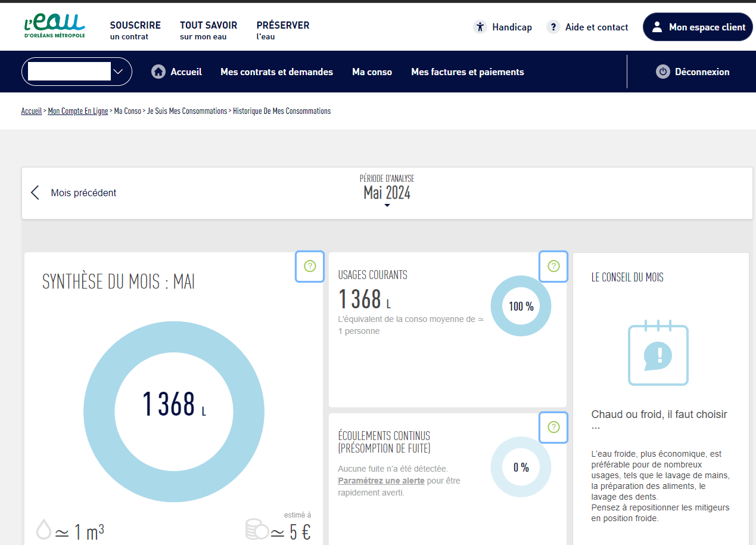Click the Déconnexion power icon

pyautogui.click(x=663, y=72)
